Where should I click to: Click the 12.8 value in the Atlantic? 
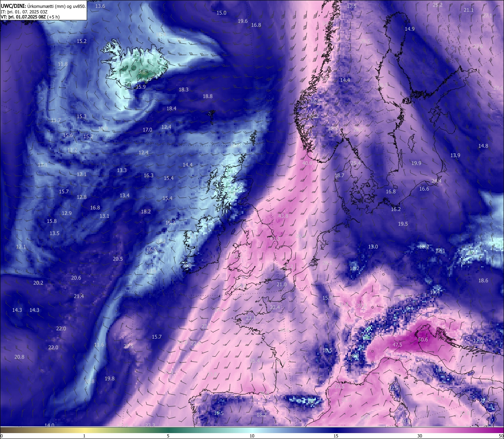pos(82,197)
